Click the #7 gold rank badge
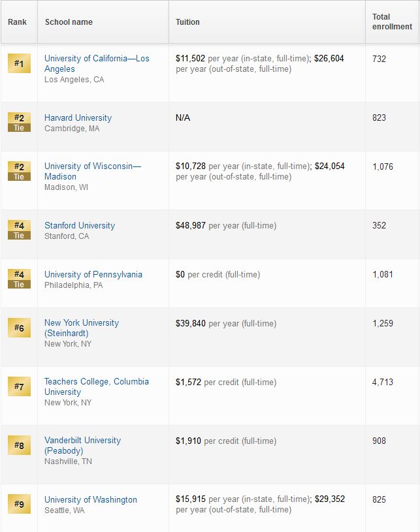This screenshot has height=532, width=420. (x=20, y=386)
